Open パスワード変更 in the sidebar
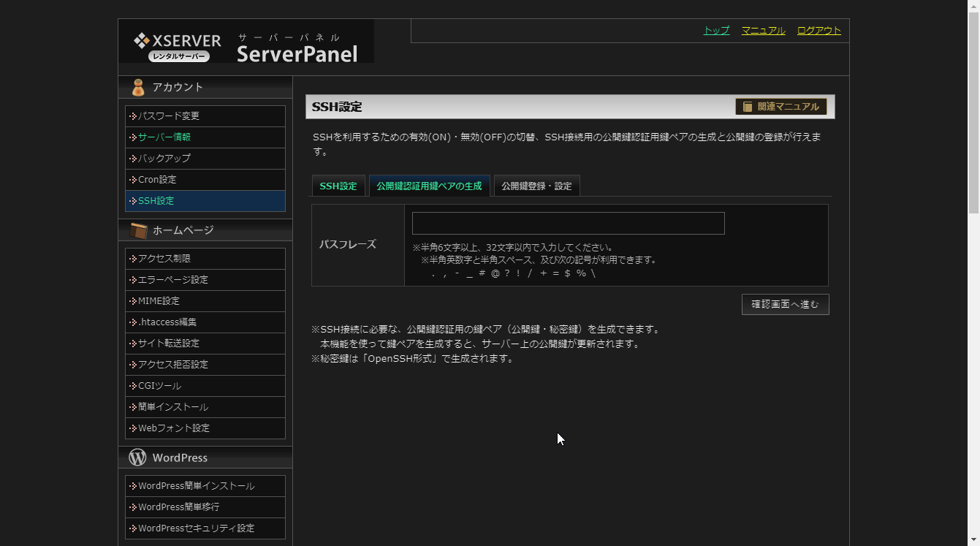The height and width of the screenshot is (546, 980). coord(169,116)
